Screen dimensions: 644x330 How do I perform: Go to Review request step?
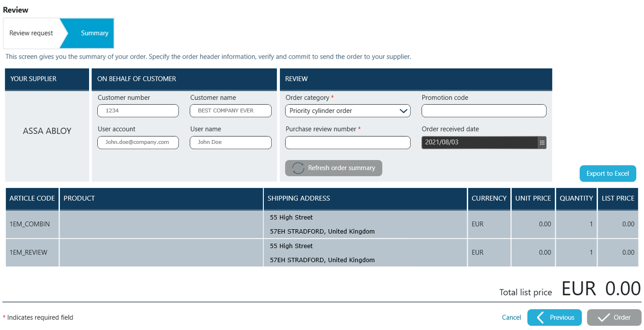click(31, 33)
